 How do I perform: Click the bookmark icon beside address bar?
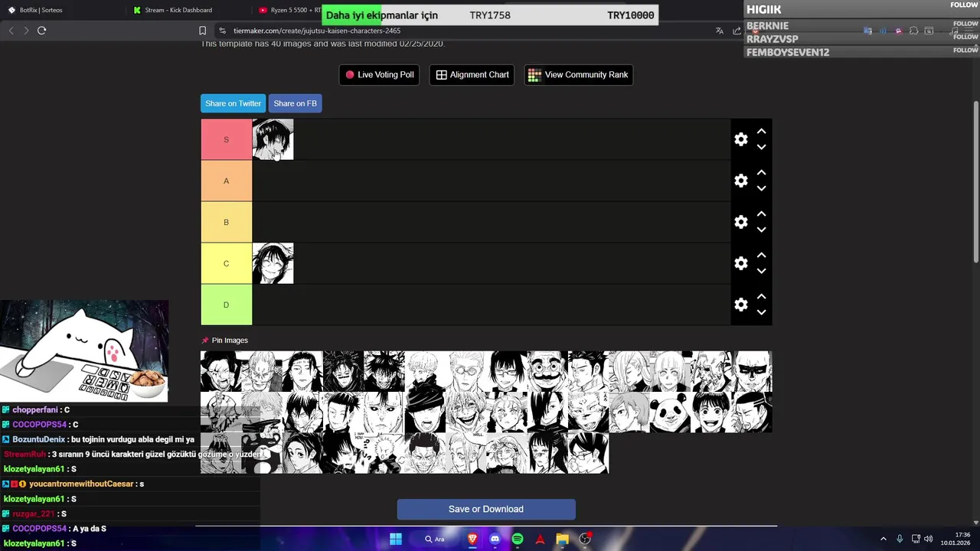(x=202, y=31)
